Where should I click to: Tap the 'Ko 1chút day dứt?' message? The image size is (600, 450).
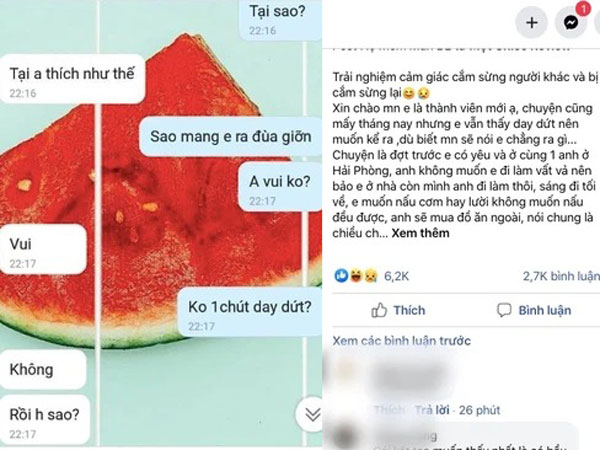point(250,312)
